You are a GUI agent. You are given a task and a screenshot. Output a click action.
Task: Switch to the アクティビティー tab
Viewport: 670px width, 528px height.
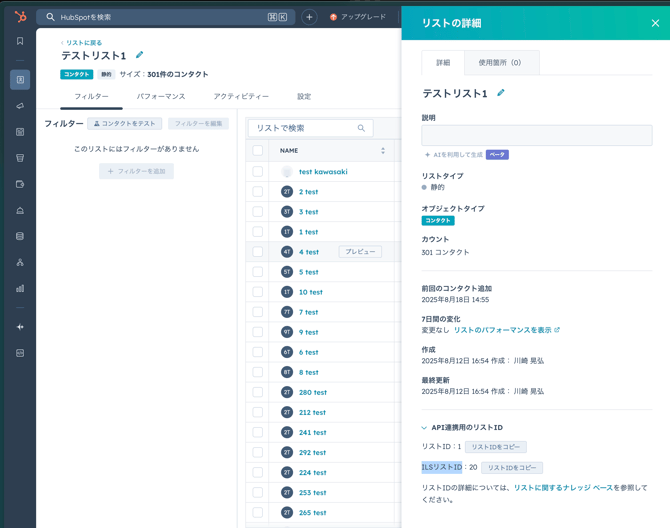pos(241,97)
